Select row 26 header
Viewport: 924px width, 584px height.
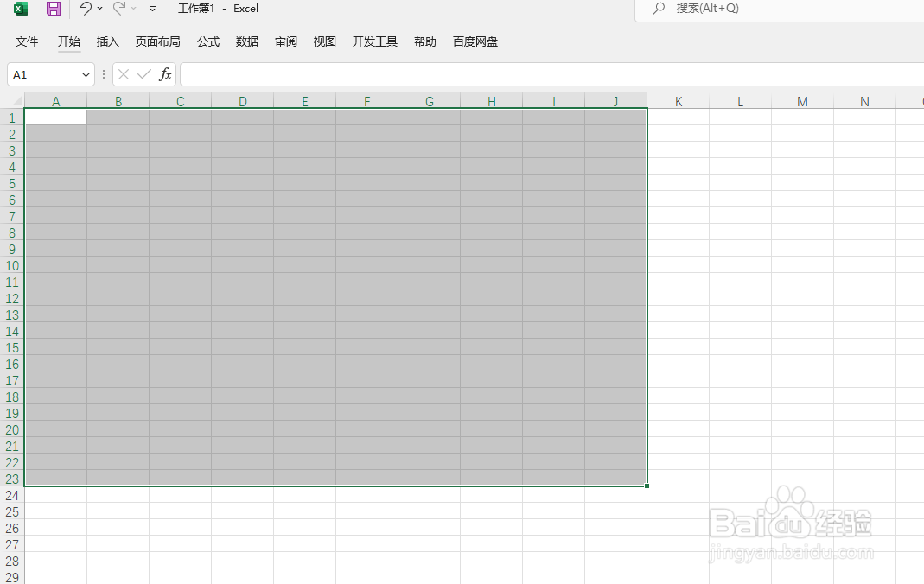[x=12, y=529]
